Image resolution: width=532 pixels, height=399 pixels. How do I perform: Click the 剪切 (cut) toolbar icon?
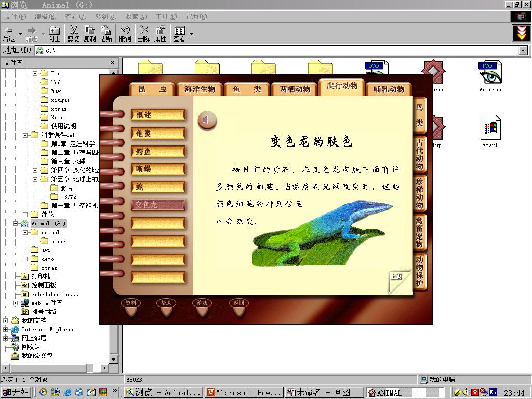73,34
